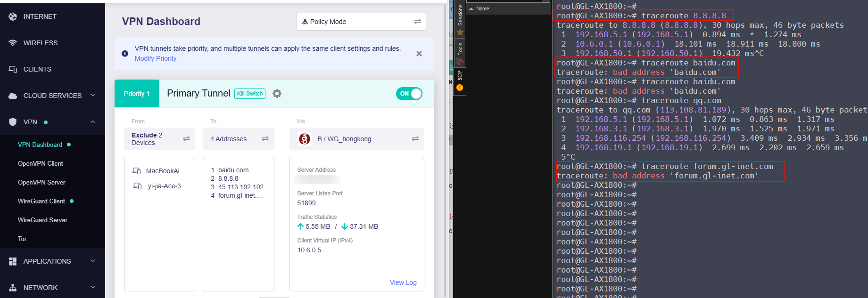This screenshot has width=868, height=298.
Task: Collapse the VPN menu chevron
Action: tap(93, 122)
